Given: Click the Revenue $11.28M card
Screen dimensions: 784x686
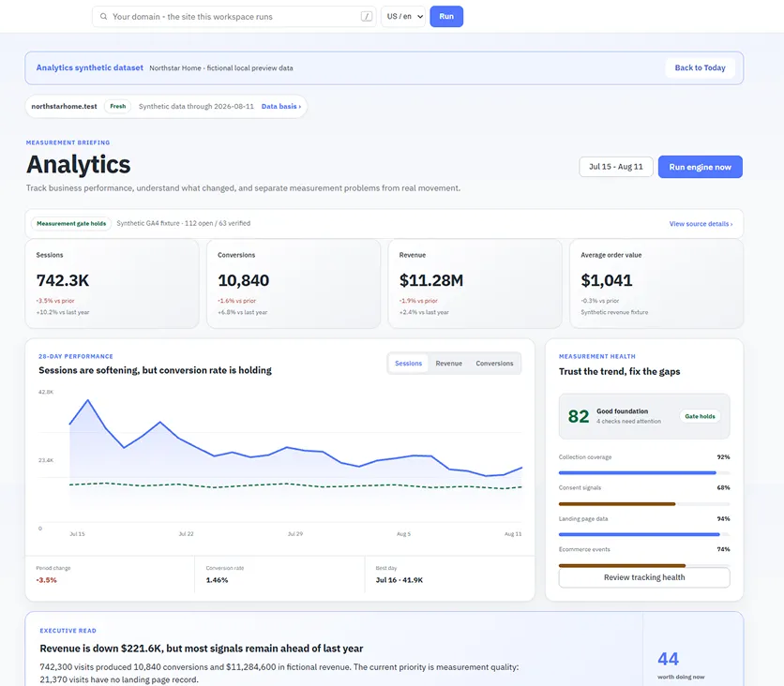Looking at the screenshot, I should pos(475,283).
